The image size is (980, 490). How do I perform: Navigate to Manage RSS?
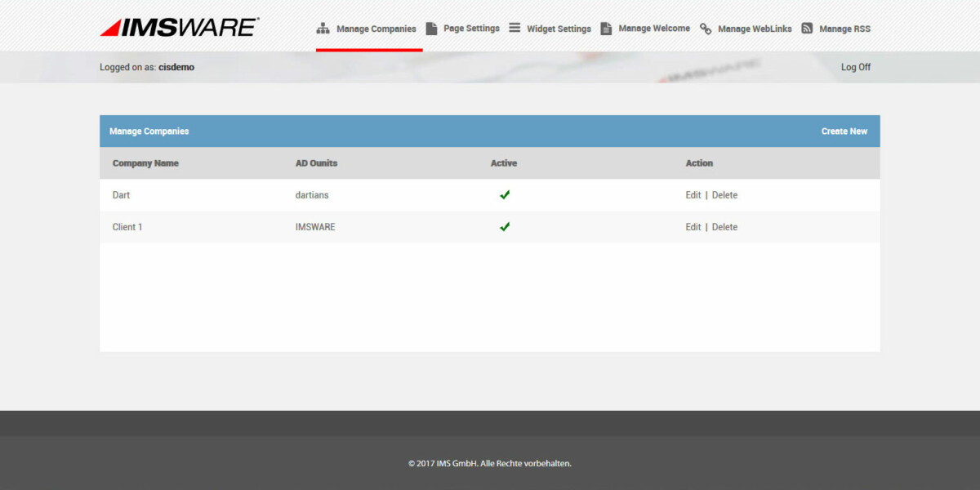click(844, 29)
